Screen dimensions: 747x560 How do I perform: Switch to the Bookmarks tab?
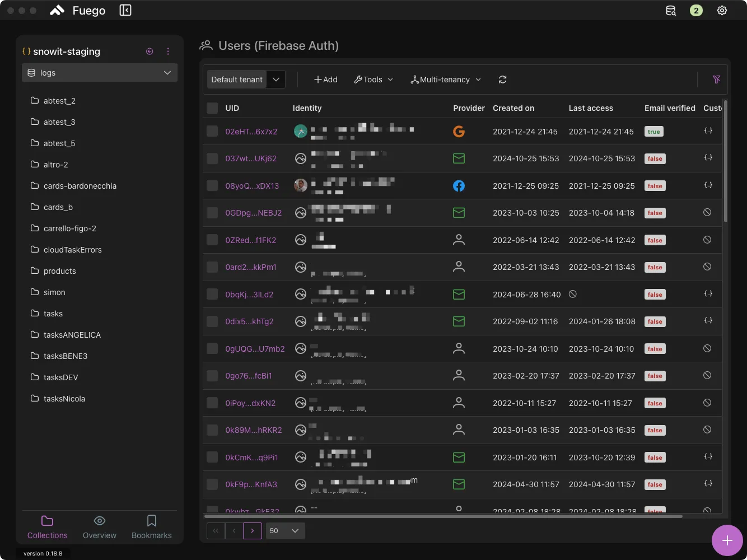[x=151, y=527]
